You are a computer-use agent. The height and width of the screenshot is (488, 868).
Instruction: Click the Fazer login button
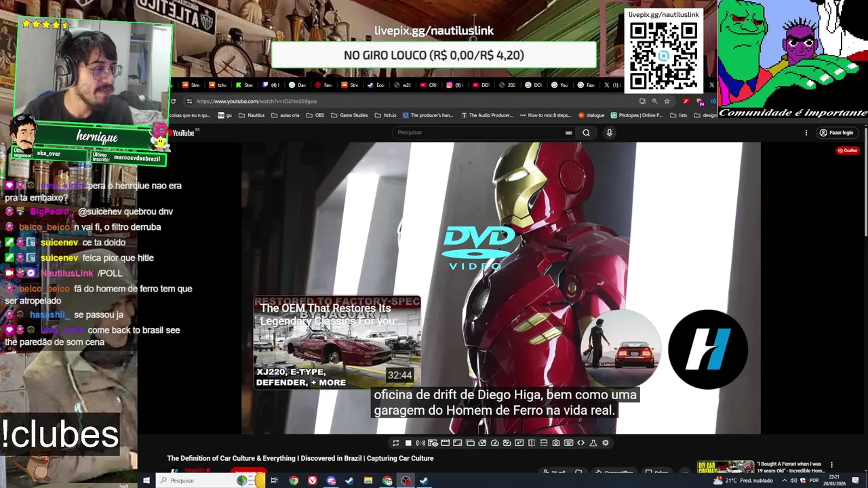point(836,133)
